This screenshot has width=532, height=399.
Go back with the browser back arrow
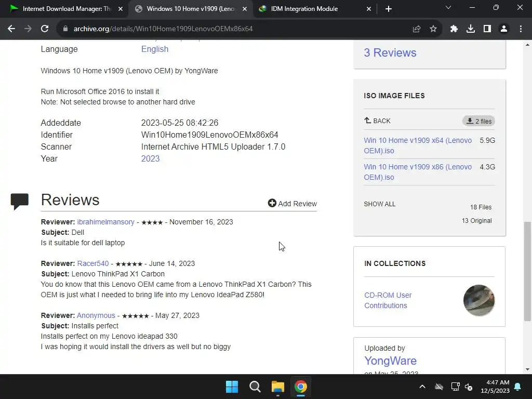pos(11,29)
